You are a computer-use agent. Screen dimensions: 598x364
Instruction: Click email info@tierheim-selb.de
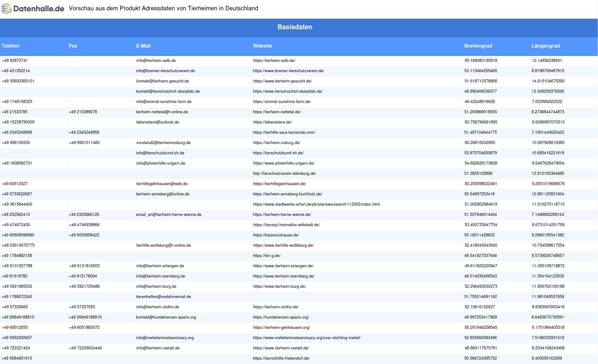point(156,61)
